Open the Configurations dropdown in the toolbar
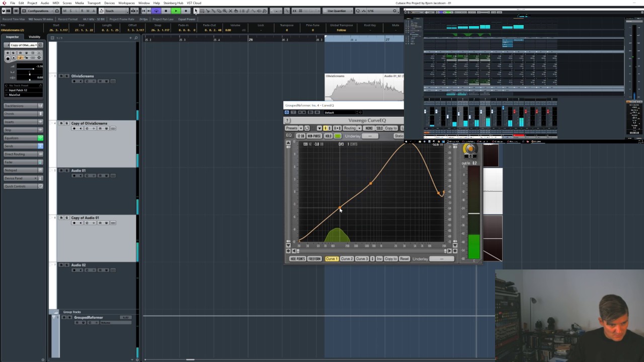644x362 pixels. click(x=41, y=11)
